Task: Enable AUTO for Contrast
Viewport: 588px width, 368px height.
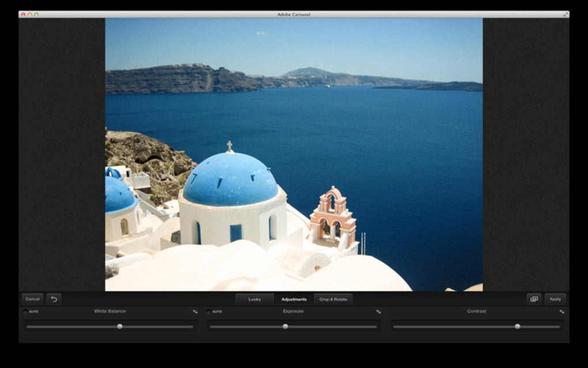Action: pos(395,311)
